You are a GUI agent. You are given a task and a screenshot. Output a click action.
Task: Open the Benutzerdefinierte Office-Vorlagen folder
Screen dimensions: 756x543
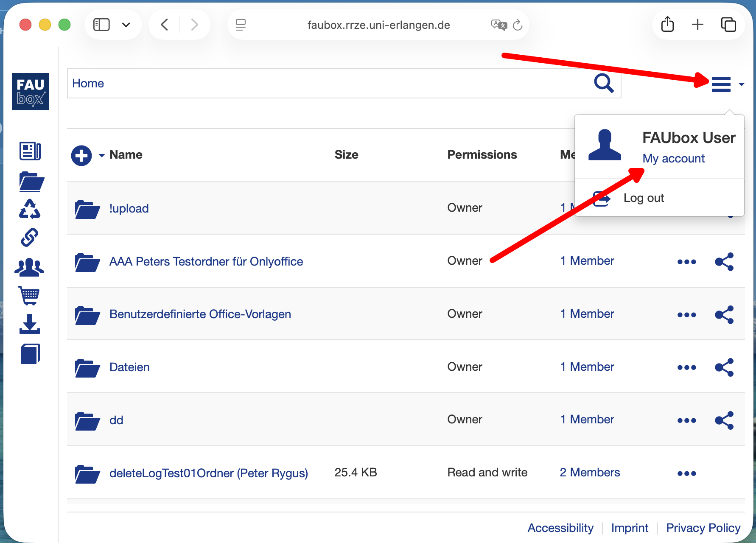200,314
